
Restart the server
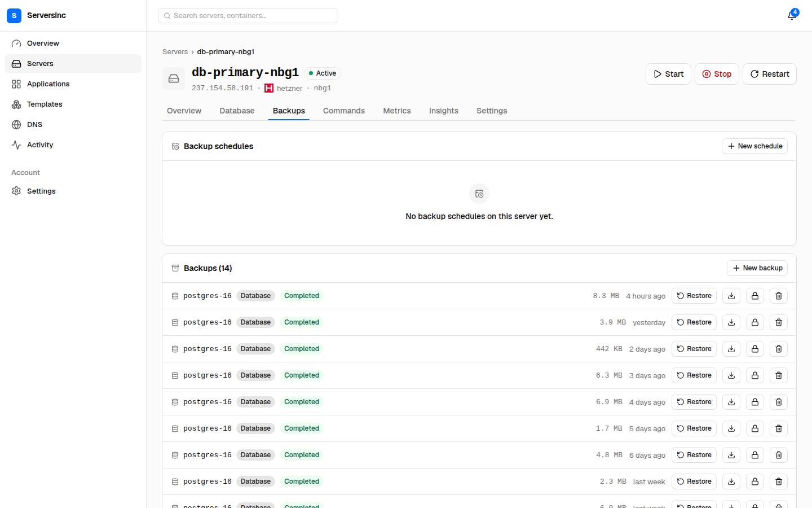[x=770, y=74]
